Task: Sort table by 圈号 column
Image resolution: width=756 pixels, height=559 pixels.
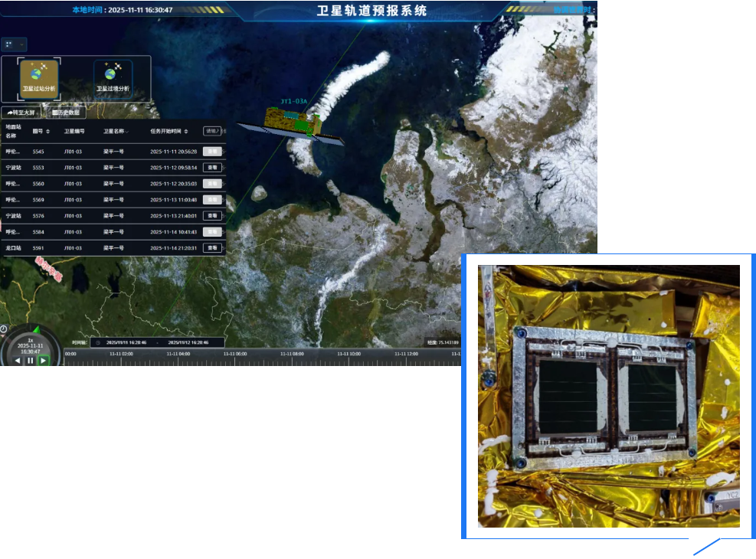Action: (x=48, y=131)
